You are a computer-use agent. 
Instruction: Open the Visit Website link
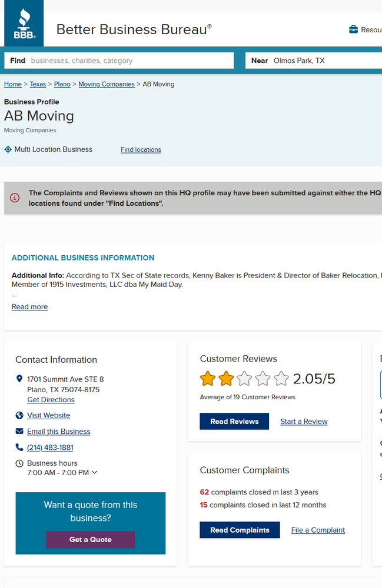[48, 416]
